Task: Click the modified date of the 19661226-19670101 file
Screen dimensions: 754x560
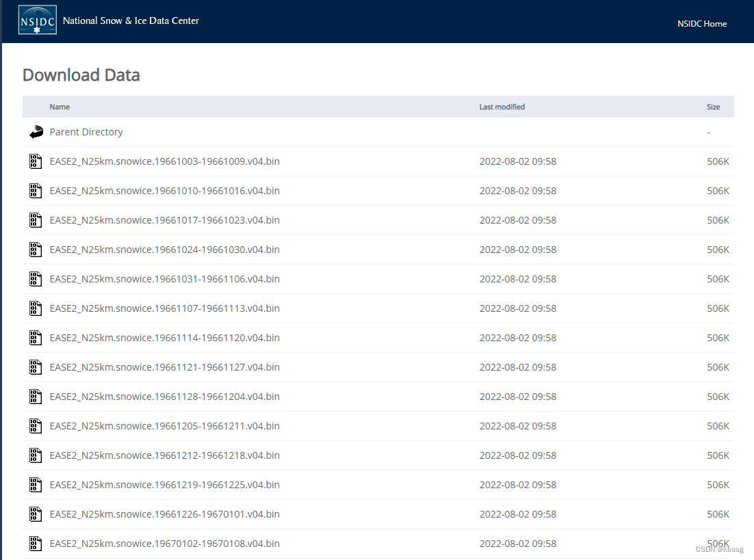Action: pyautogui.click(x=518, y=514)
